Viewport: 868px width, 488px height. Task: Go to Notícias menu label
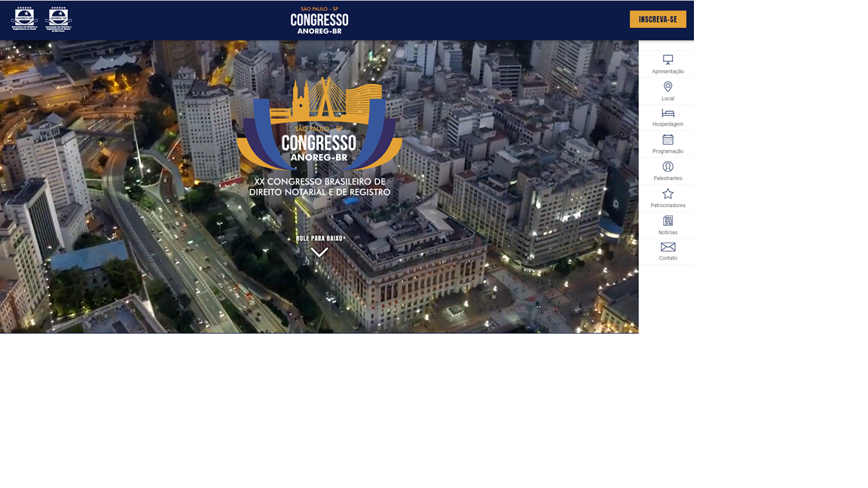pos(668,233)
